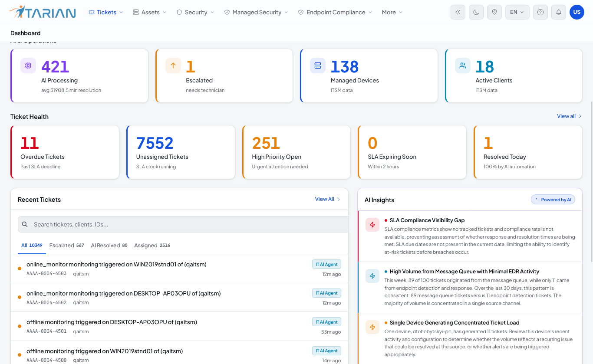Click the Resolved Today card

tap(528, 152)
